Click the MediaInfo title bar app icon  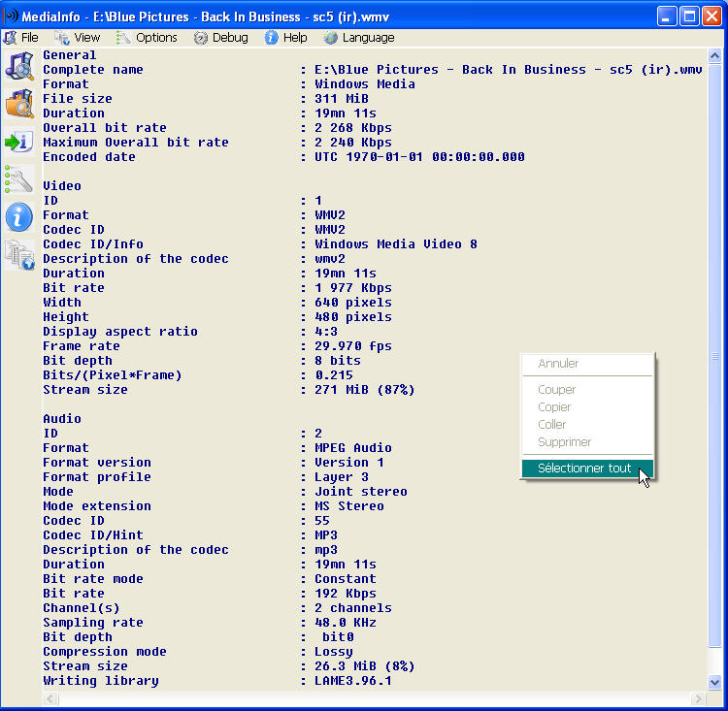[12, 16]
